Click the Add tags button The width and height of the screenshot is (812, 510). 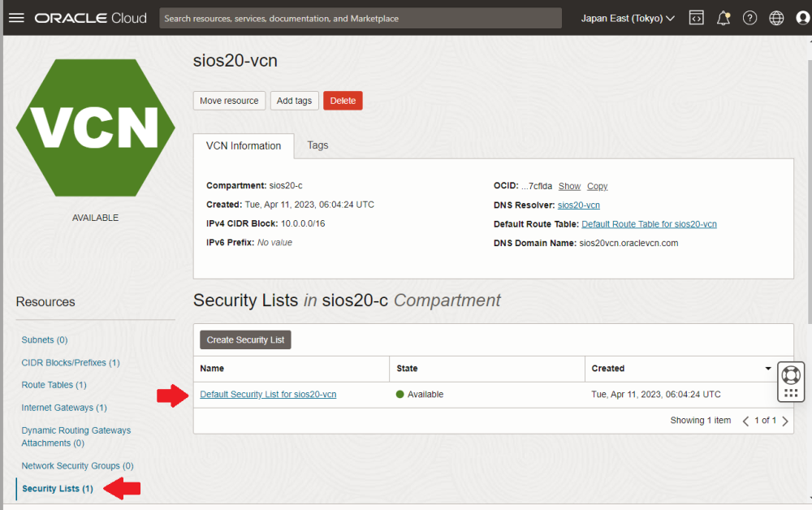294,101
